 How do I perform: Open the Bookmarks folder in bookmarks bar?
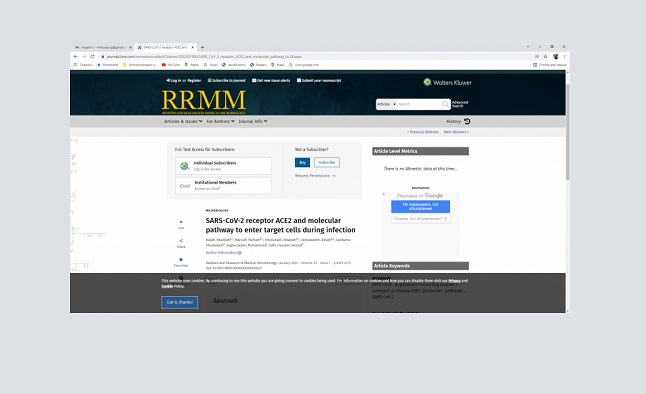click(x=108, y=65)
